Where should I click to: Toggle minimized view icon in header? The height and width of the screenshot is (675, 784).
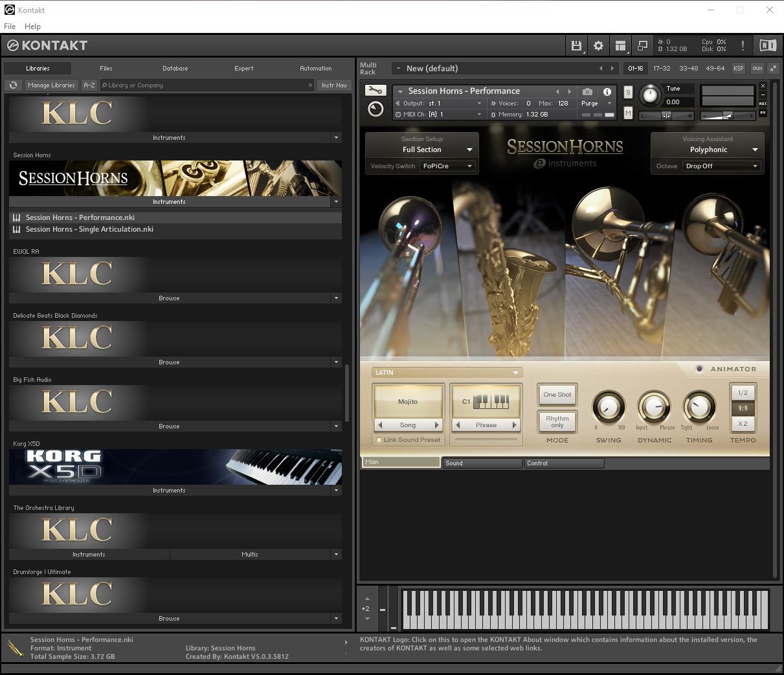(x=642, y=45)
